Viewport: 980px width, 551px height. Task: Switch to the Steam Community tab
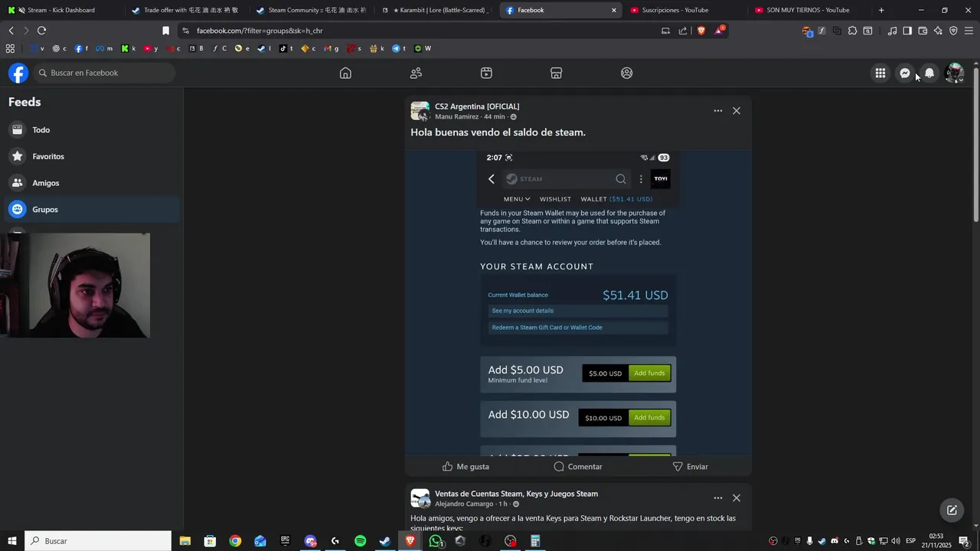click(x=309, y=10)
